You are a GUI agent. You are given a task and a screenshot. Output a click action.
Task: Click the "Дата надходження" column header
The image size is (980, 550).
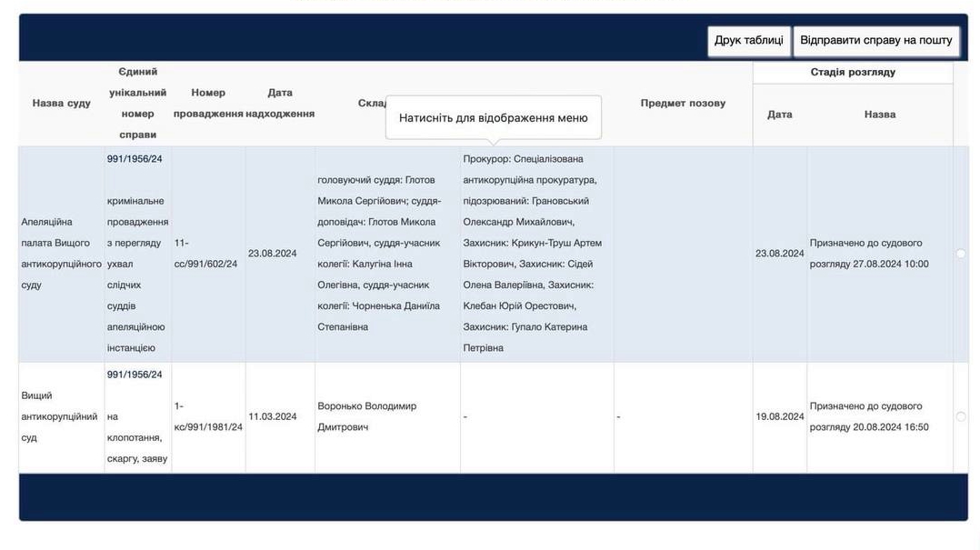[280, 102]
